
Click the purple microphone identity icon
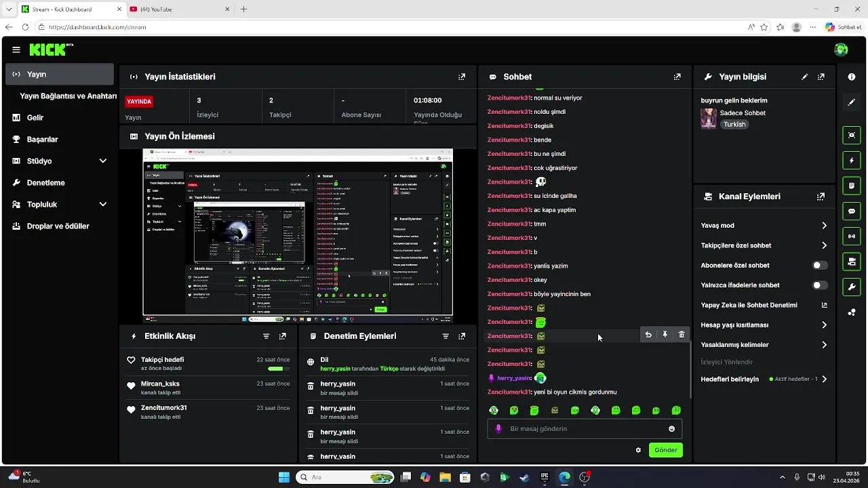[x=498, y=429]
